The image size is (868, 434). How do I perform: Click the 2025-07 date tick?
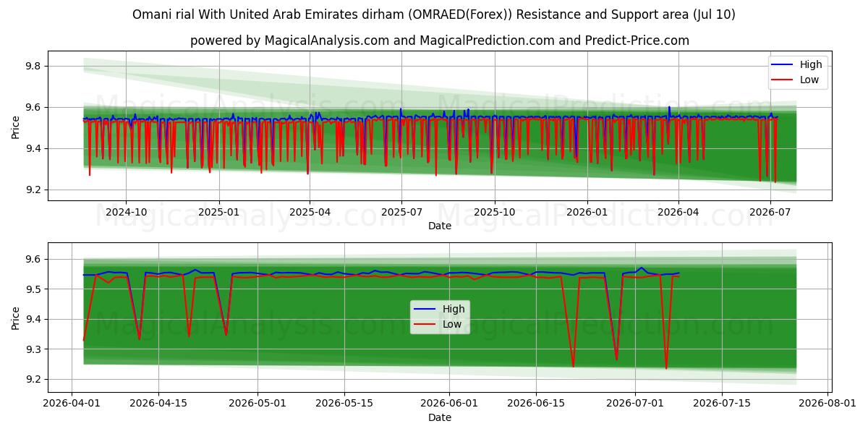point(401,212)
